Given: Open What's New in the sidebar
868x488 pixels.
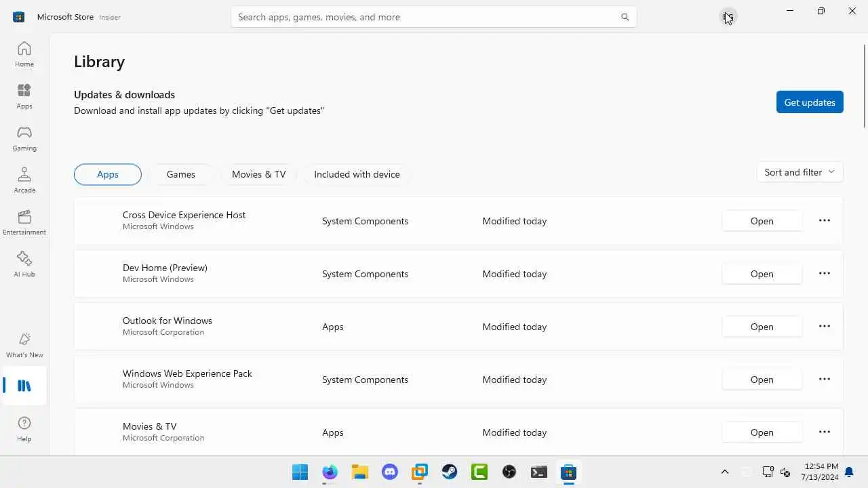Looking at the screenshot, I should 24,345.
